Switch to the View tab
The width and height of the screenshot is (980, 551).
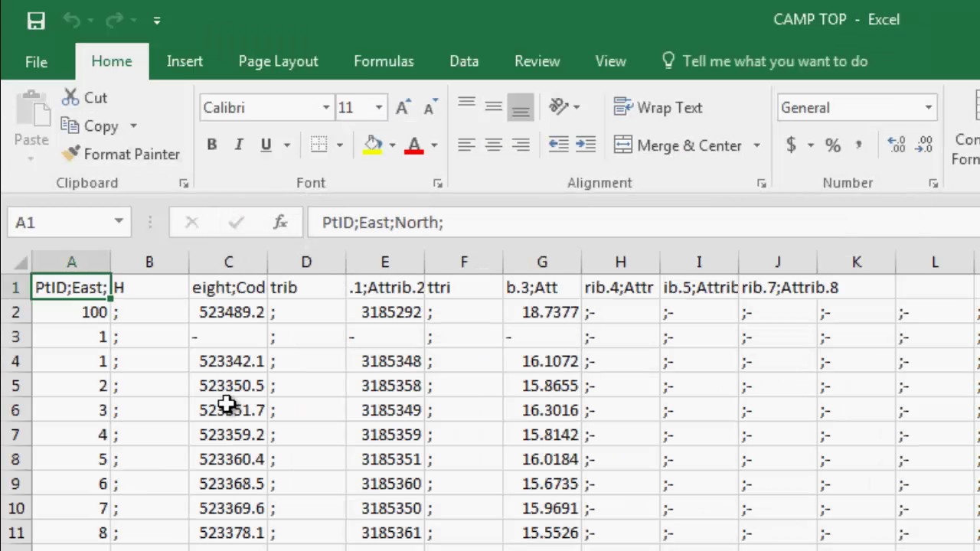click(610, 61)
